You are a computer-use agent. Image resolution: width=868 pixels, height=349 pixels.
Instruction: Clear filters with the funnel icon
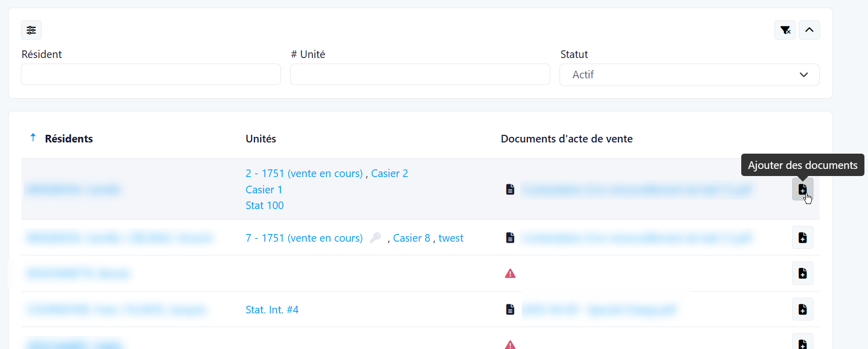(785, 30)
